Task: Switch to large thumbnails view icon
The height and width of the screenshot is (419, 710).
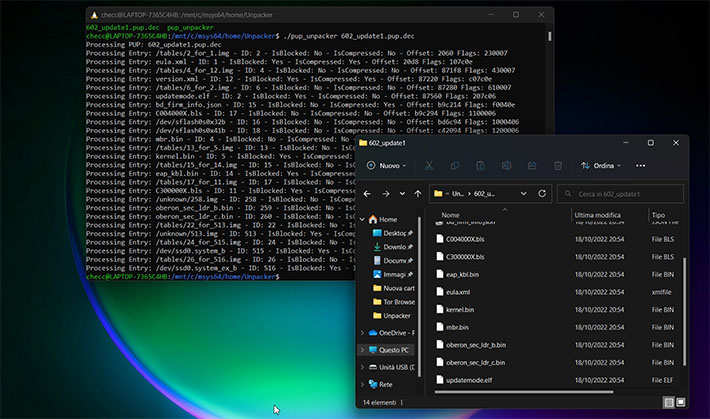Action: 681,402
